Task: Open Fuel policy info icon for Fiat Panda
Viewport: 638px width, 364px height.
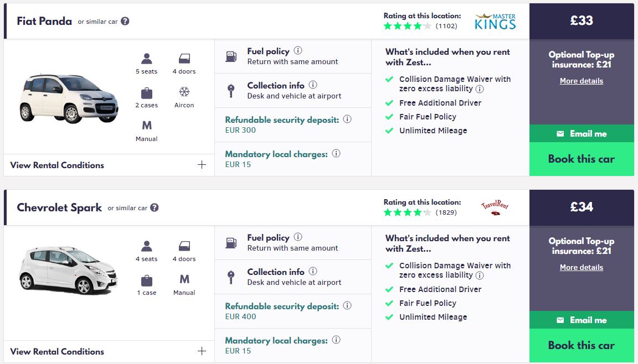Action: (x=298, y=51)
